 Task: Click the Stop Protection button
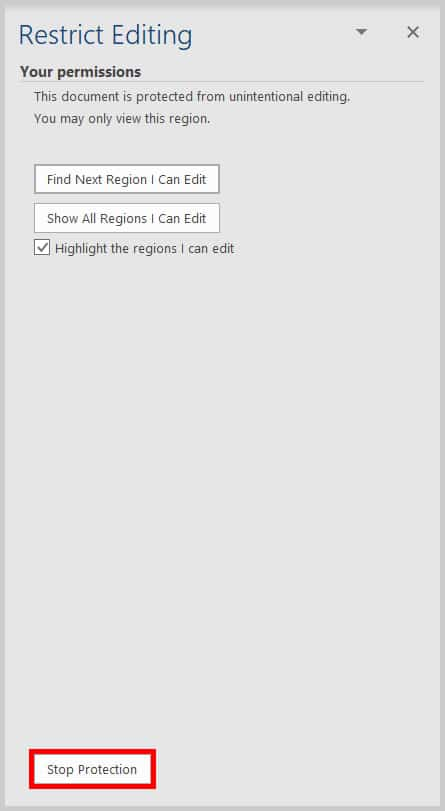(92, 769)
